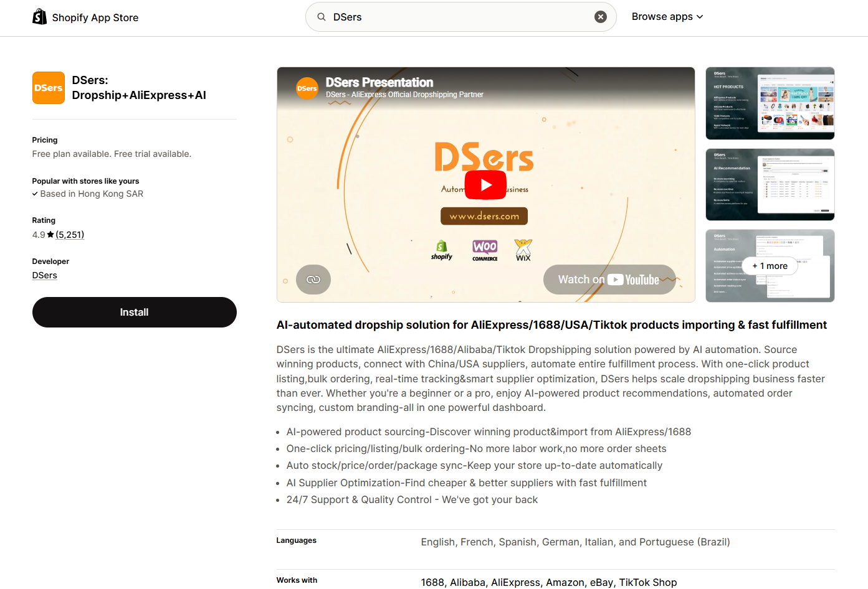
Task: Expand the Browse apps dropdown
Action: coord(667,17)
